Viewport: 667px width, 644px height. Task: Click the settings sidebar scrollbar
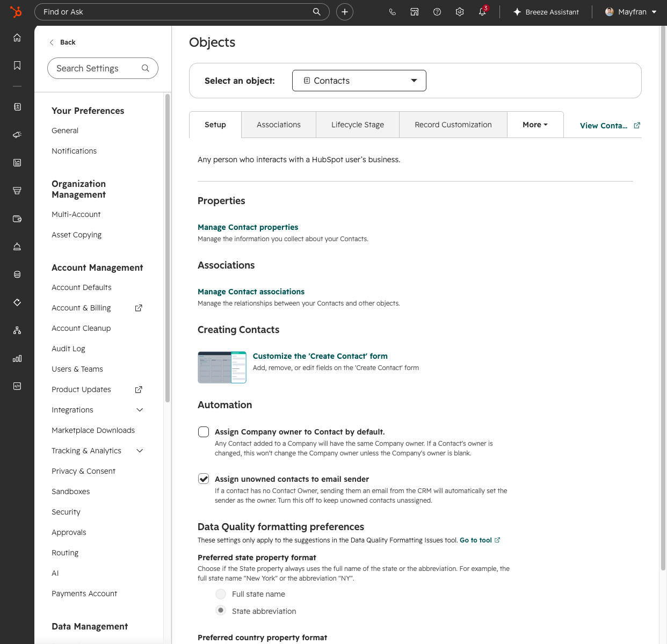tap(168, 248)
